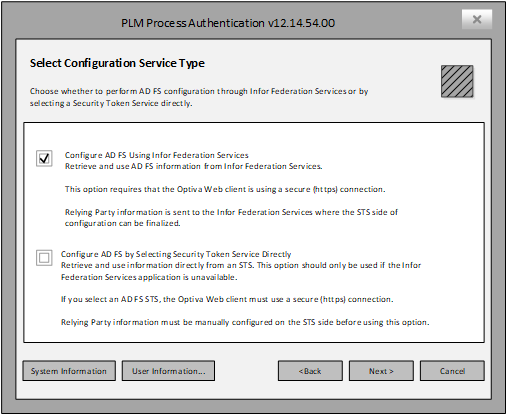
Task: Click the PLM Process Authentication title bar text
Action: coord(228,23)
